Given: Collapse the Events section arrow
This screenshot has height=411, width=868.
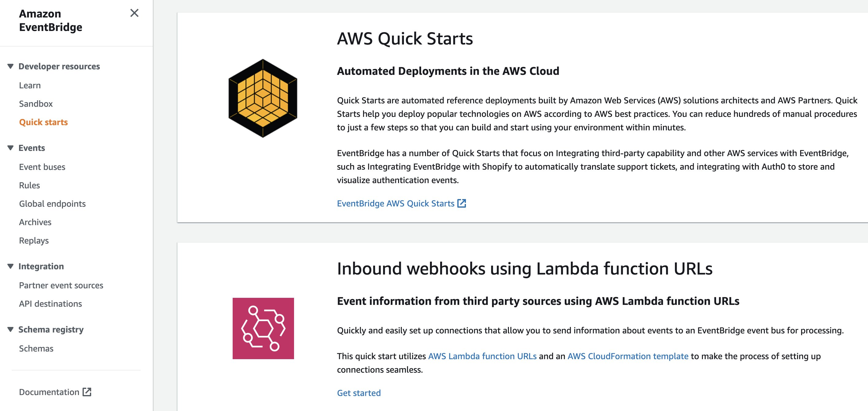Looking at the screenshot, I should click(x=10, y=148).
